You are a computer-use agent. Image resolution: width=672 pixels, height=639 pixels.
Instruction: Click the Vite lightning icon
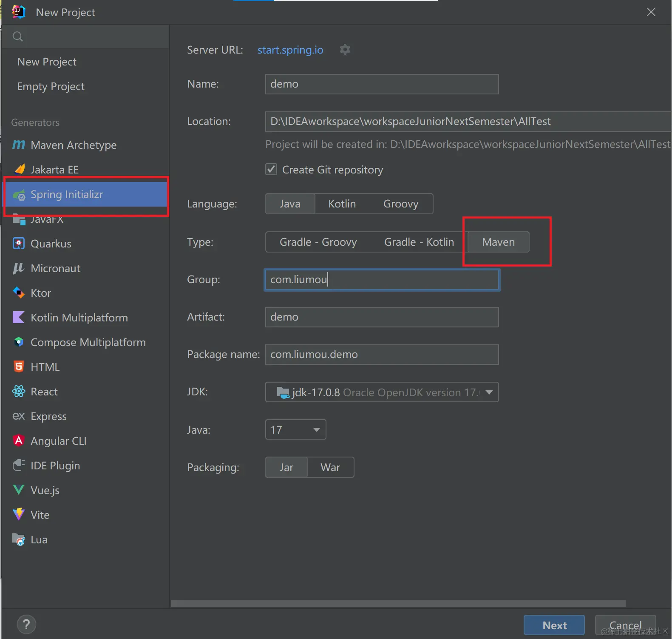pos(19,514)
